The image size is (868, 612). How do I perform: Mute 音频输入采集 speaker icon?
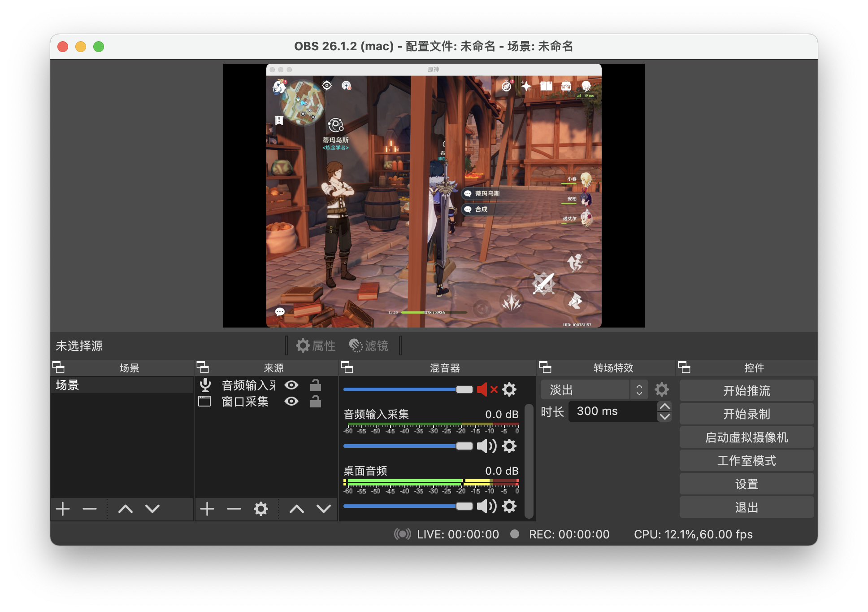(487, 446)
